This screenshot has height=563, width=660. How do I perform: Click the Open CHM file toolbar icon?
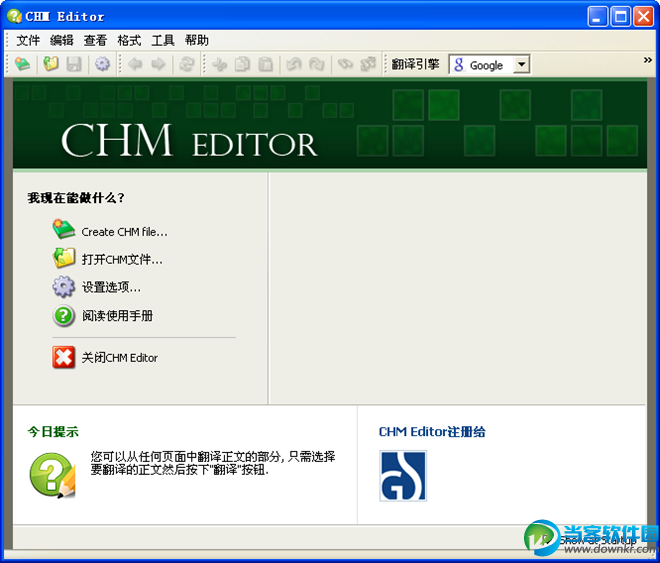coord(51,64)
